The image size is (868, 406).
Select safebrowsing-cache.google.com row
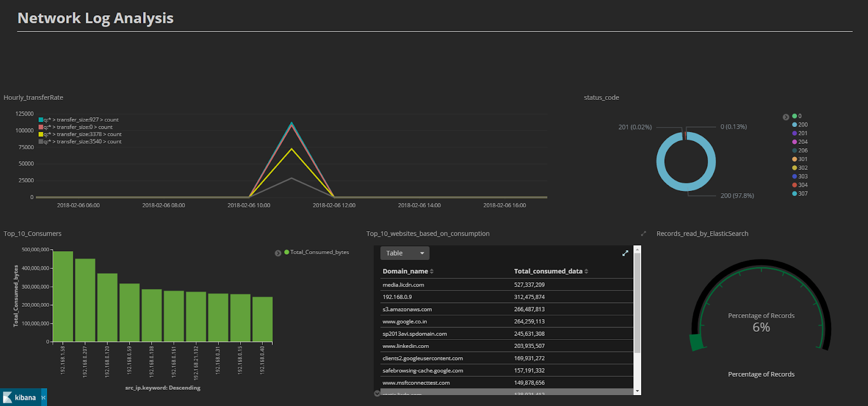[x=507, y=371]
